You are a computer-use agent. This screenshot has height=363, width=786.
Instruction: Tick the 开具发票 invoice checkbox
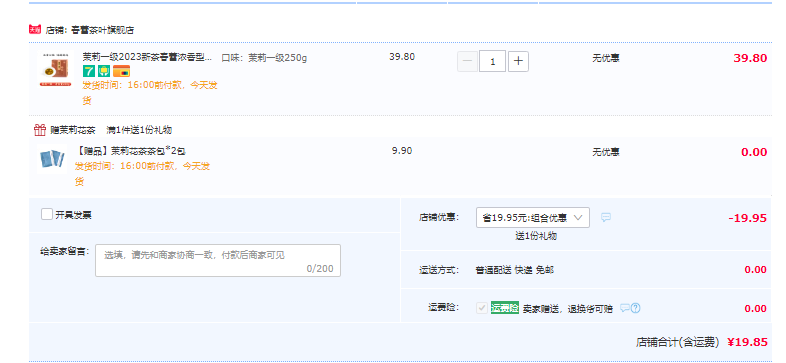47,215
